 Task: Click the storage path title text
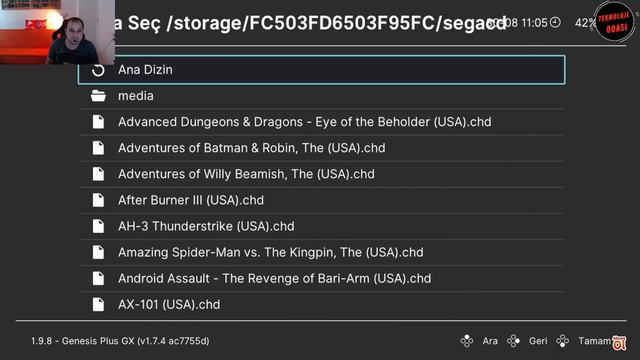click(x=310, y=23)
